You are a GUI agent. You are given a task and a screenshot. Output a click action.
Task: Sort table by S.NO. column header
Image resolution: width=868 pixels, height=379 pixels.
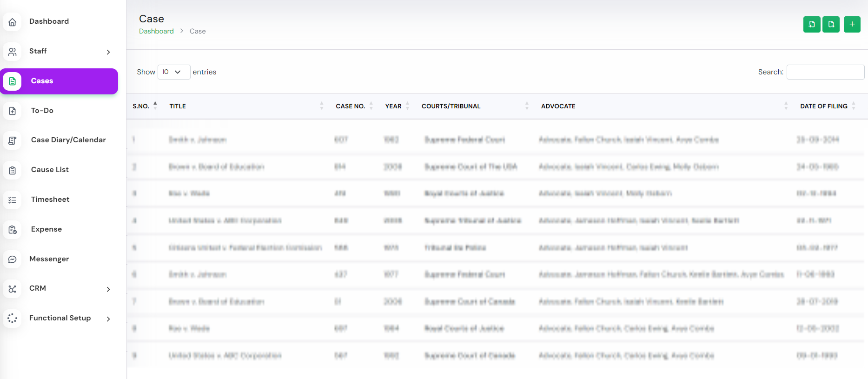click(141, 106)
